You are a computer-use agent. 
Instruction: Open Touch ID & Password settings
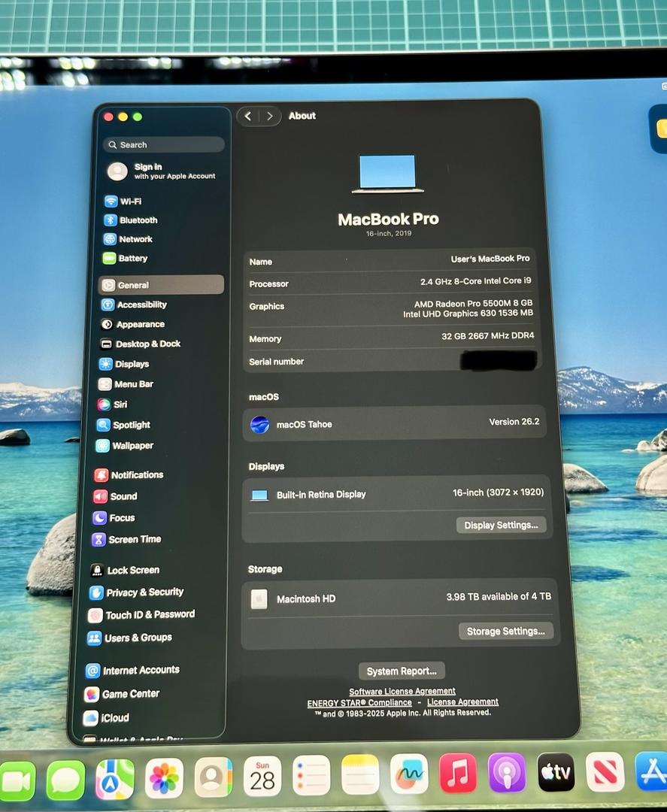click(141, 615)
